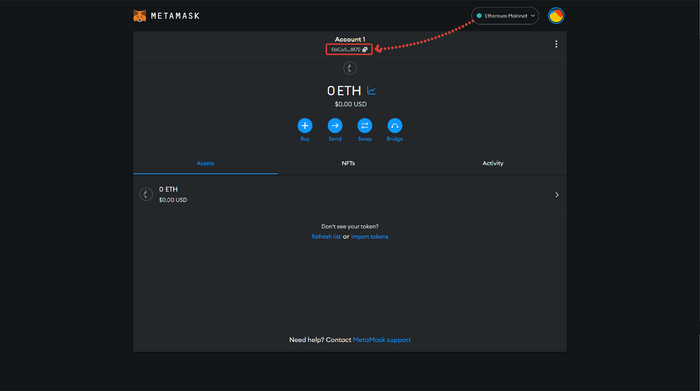The width and height of the screenshot is (700, 391).
Task: Switch to the NFTs tab
Action: click(348, 163)
